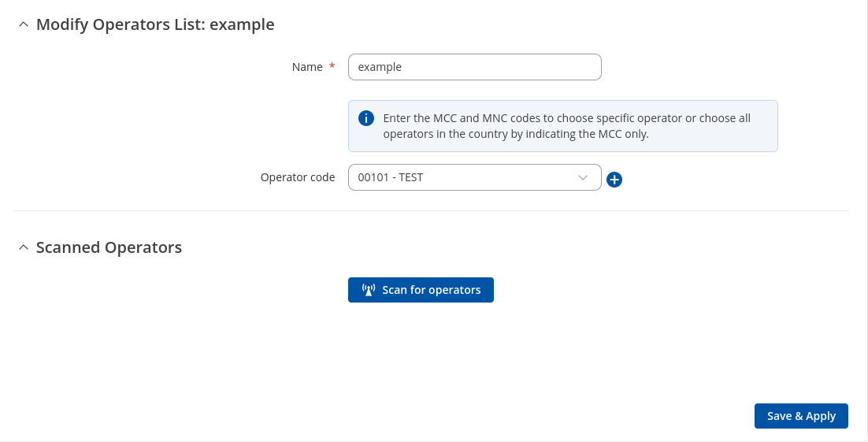Click the plus icon beside Operator code
Screen dimensions: 868x442
tap(614, 180)
